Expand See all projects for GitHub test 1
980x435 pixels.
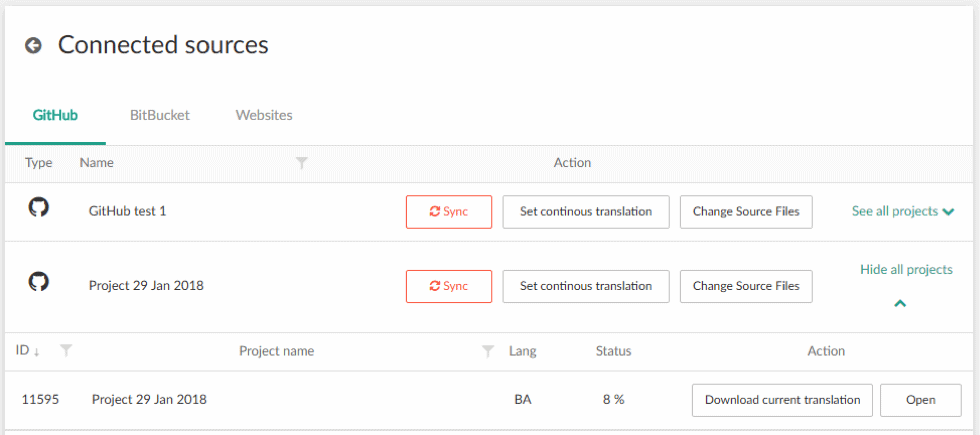(903, 211)
